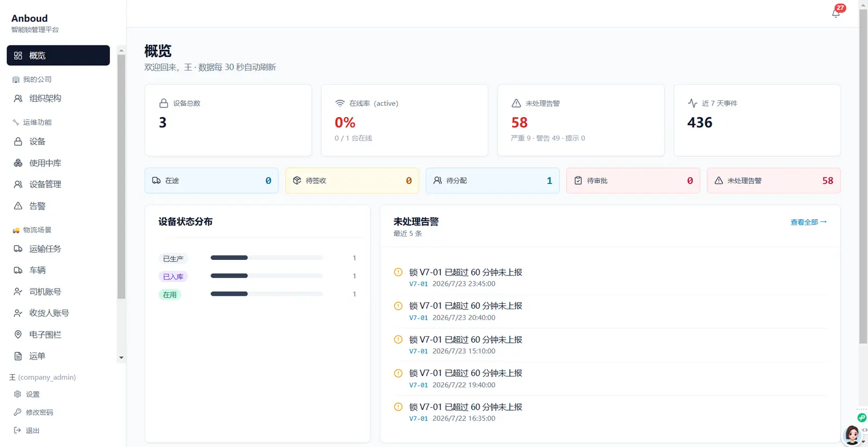Screen dimensions: 868x447
Task: Go to 组织架构 in the sidebar
Action: pos(58,98)
